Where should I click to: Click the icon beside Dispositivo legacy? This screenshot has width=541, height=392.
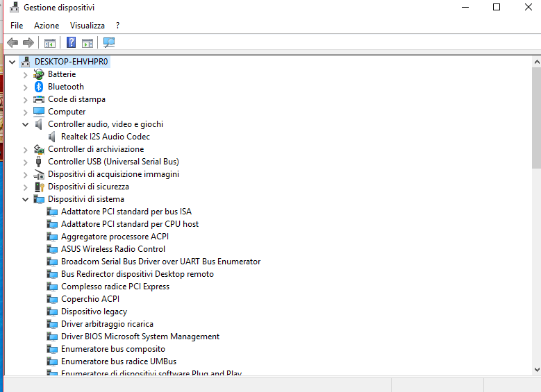coord(52,312)
